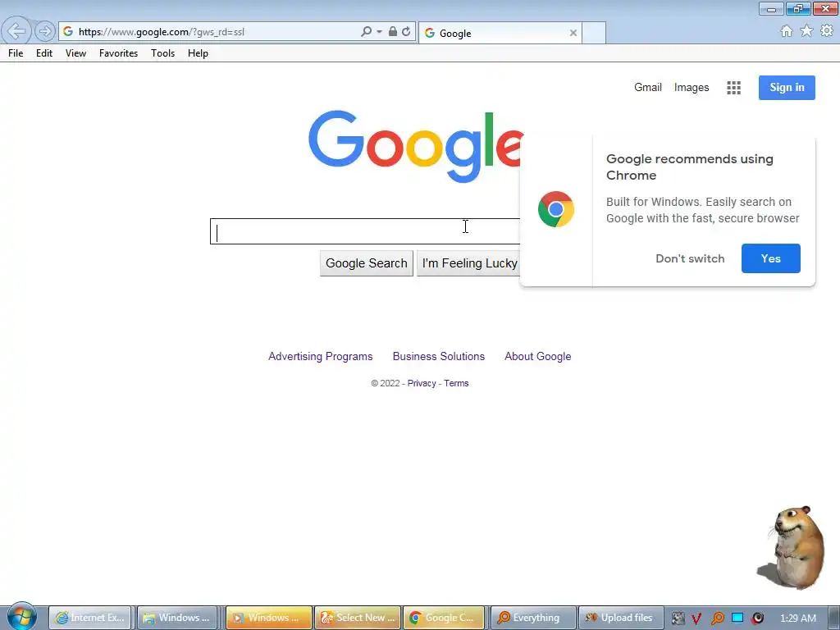
Task: Click the round red-and-black disc tray icon
Action: click(757, 619)
